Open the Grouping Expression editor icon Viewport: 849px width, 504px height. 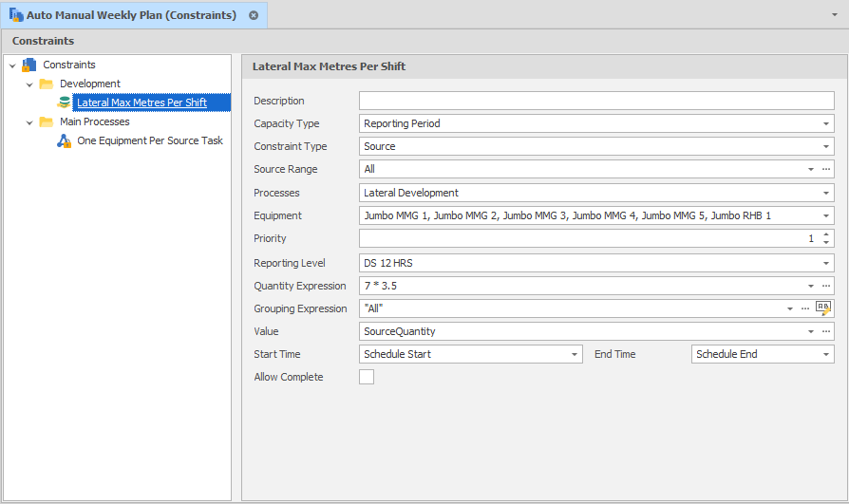pos(823,308)
